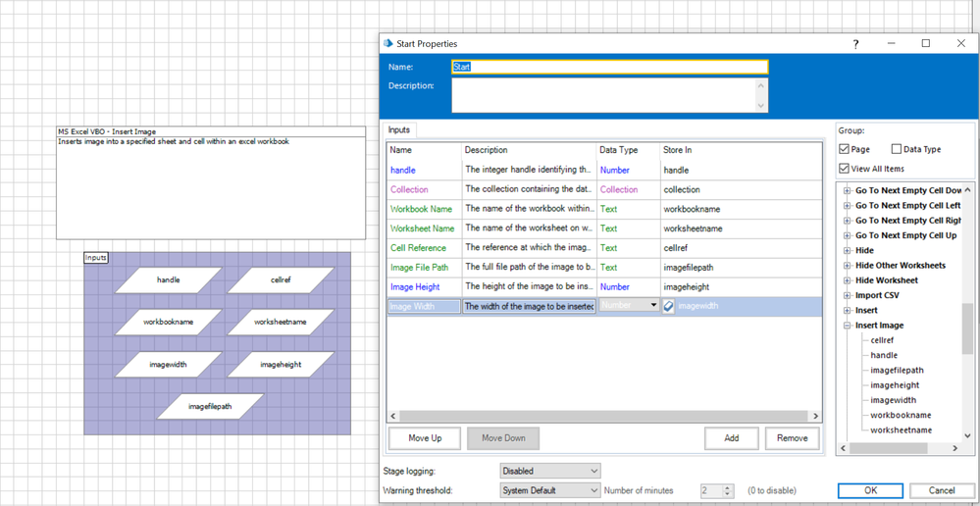Select imagewidth in the Insert Image tree

pyautogui.click(x=893, y=400)
